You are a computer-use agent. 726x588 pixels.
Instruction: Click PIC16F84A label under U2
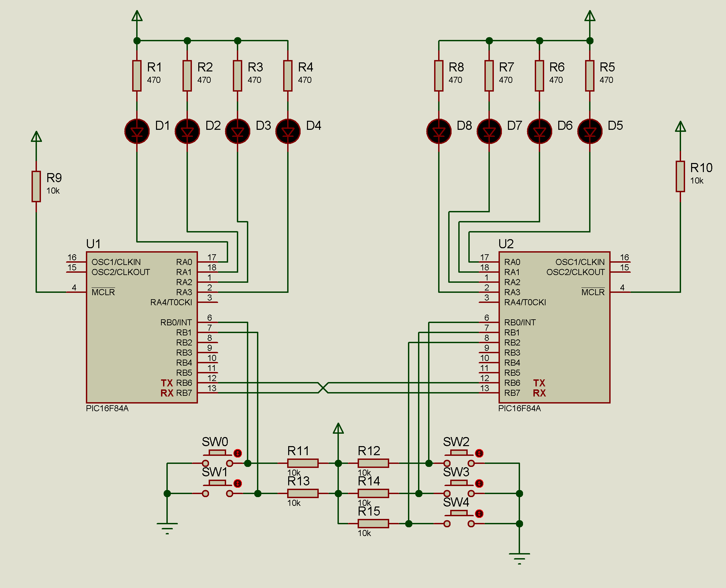(x=519, y=409)
